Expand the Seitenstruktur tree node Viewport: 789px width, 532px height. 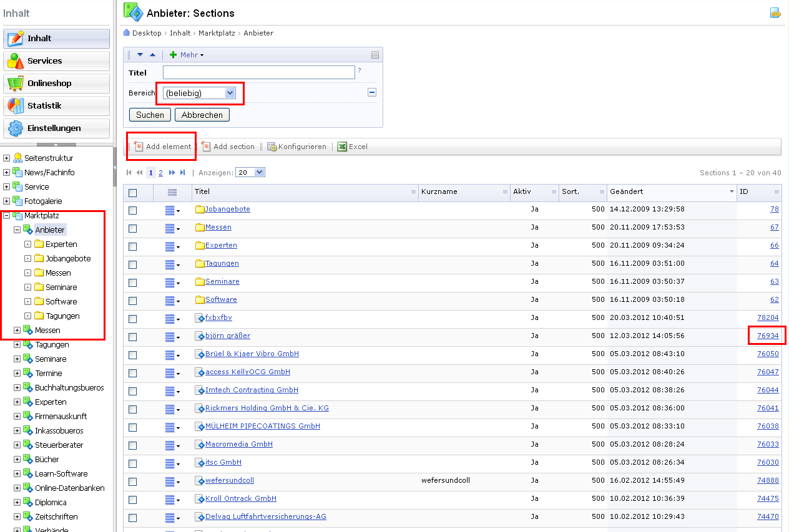[7, 158]
